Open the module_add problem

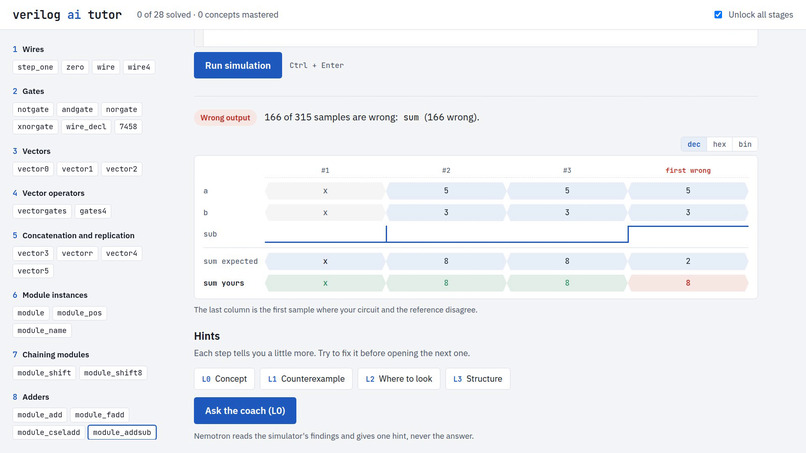pos(40,415)
